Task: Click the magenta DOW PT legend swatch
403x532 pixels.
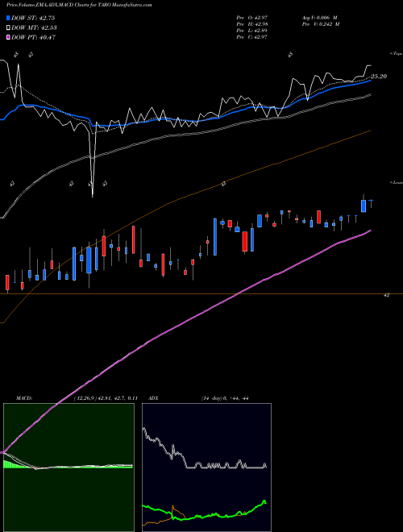Action: point(9,37)
